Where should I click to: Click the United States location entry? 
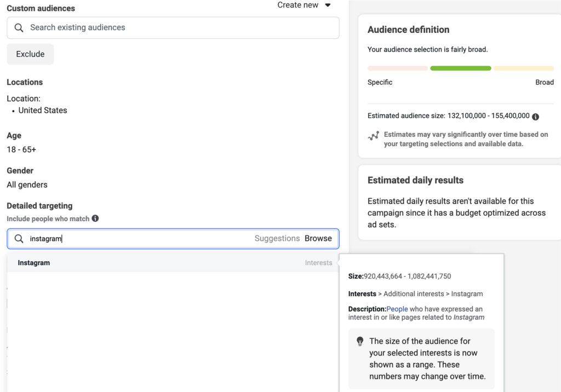tap(43, 110)
